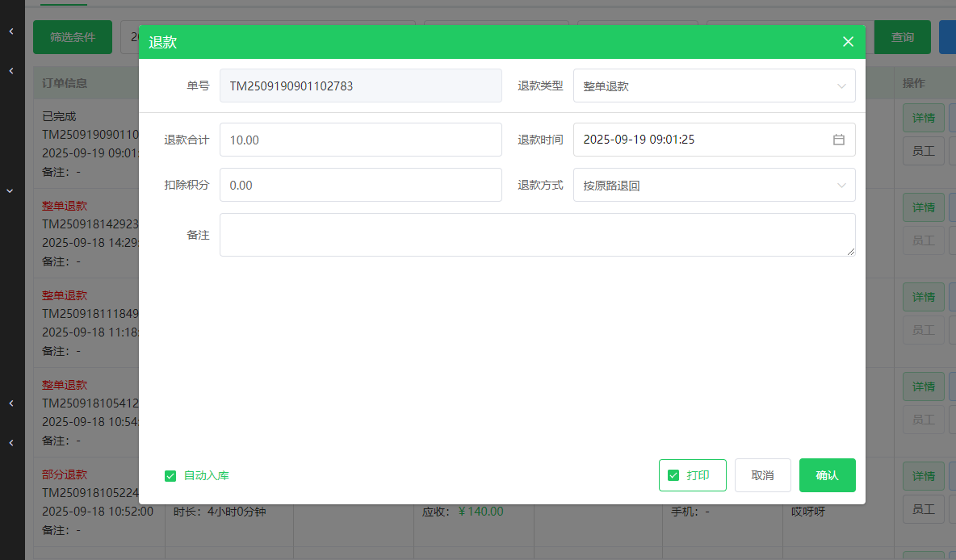Screen dimensions: 956x560
Task: Close the 退款 dialog with the X icon
Action: [848, 42]
